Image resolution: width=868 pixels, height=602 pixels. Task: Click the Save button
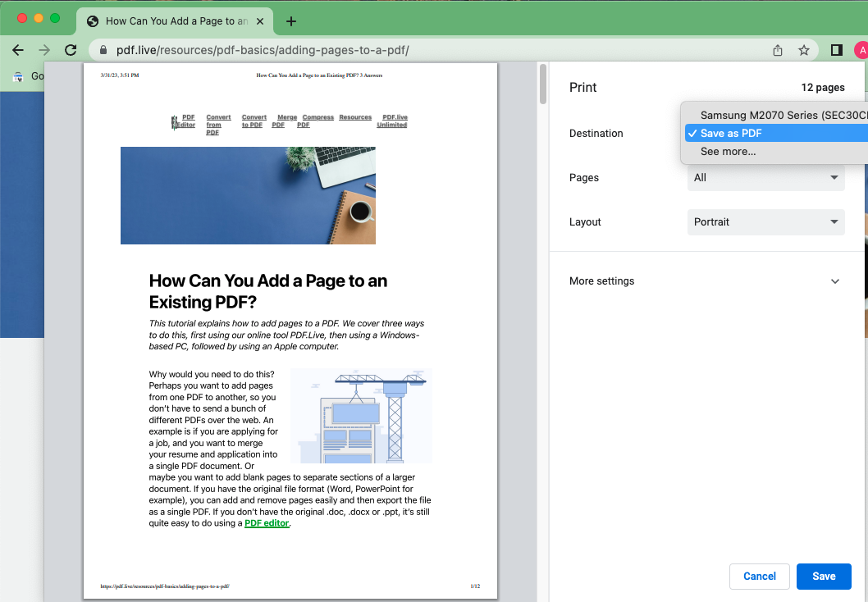(x=824, y=577)
